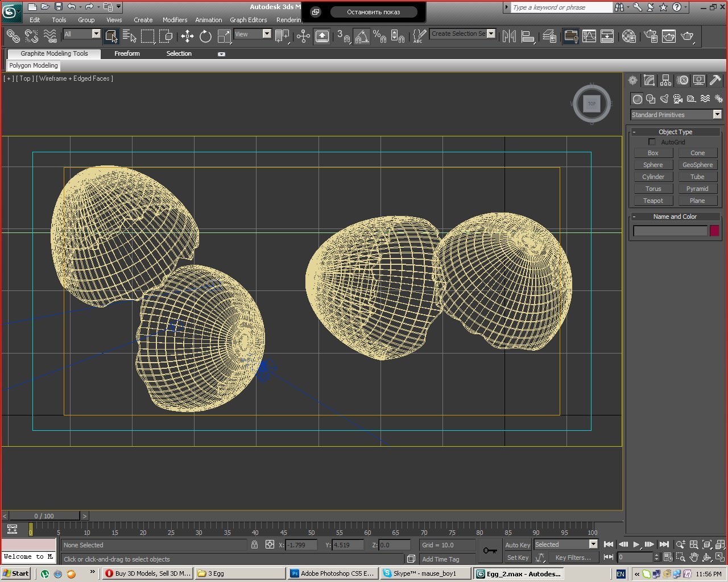Screen dimensions: 728x582
Task: Open the Modifiers menu
Action: coord(175,20)
